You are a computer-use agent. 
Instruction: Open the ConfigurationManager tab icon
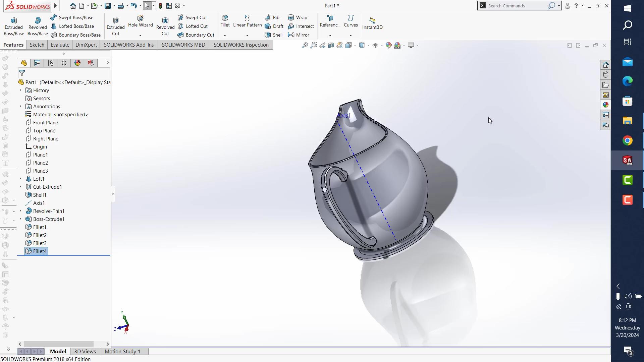point(51,63)
